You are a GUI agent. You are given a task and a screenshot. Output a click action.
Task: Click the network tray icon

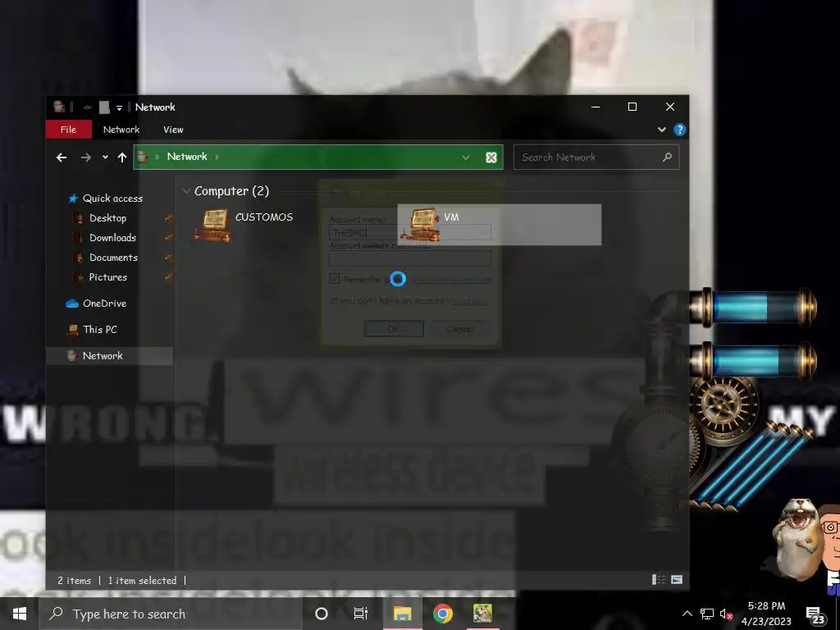pos(706,614)
